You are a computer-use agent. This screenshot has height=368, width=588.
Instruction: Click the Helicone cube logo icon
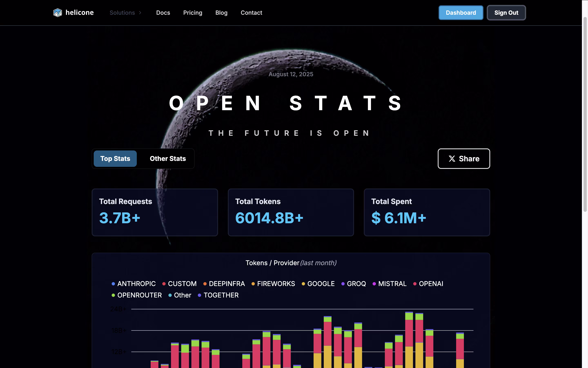(x=58, y=13)
